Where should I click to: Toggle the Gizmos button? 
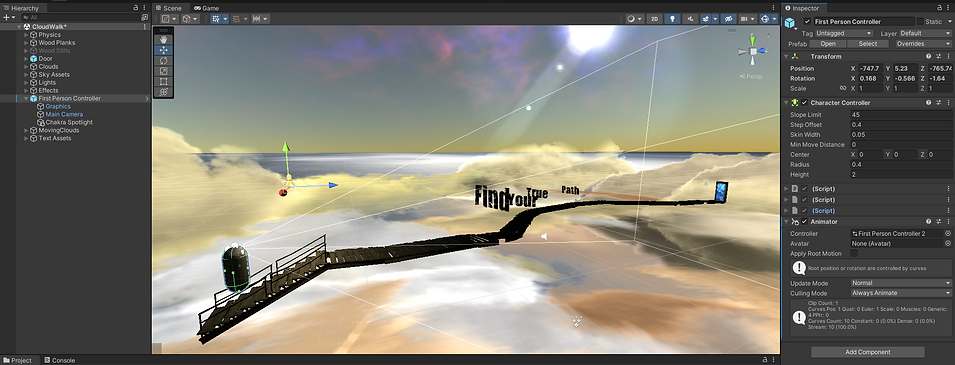pos(764,19)
